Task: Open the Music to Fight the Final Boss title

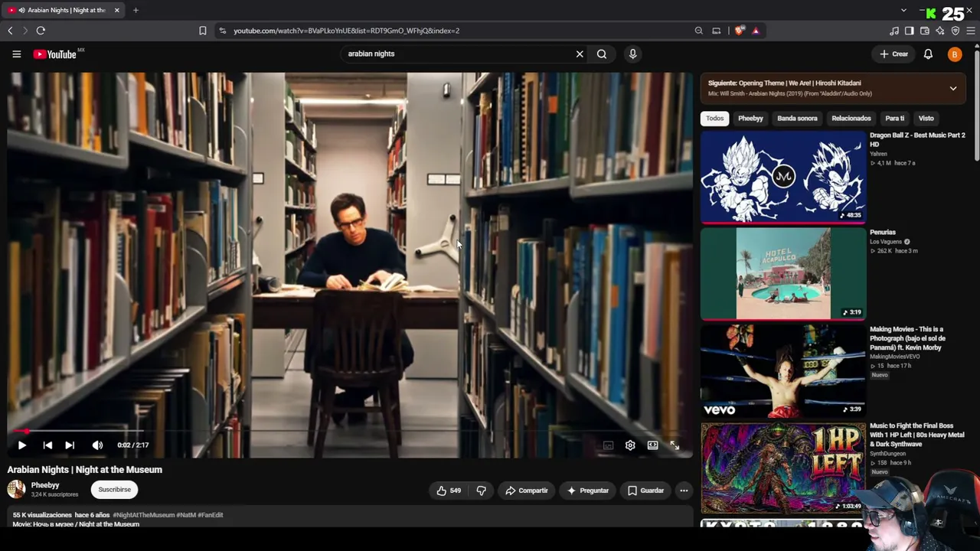Action: [917, 435]
